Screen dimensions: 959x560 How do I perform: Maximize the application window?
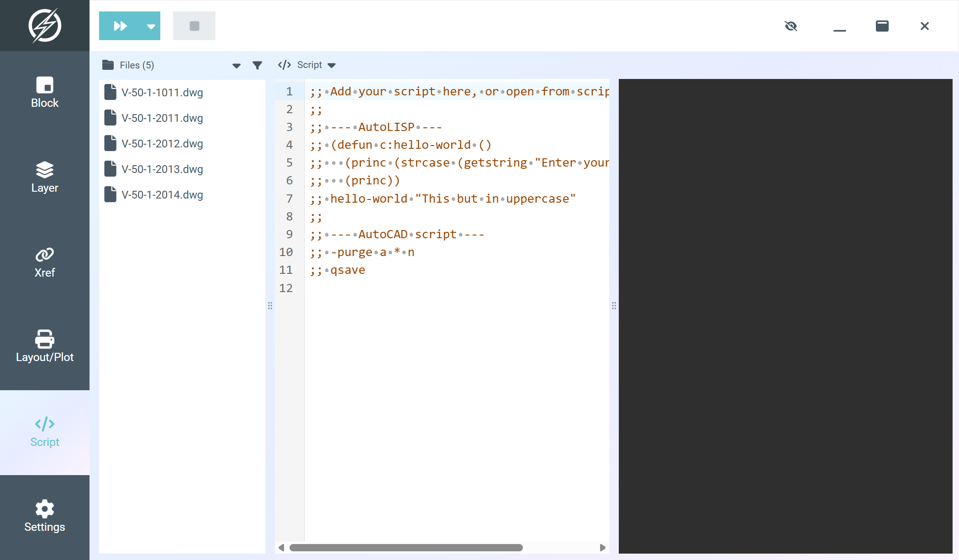(x=882, y=26)
